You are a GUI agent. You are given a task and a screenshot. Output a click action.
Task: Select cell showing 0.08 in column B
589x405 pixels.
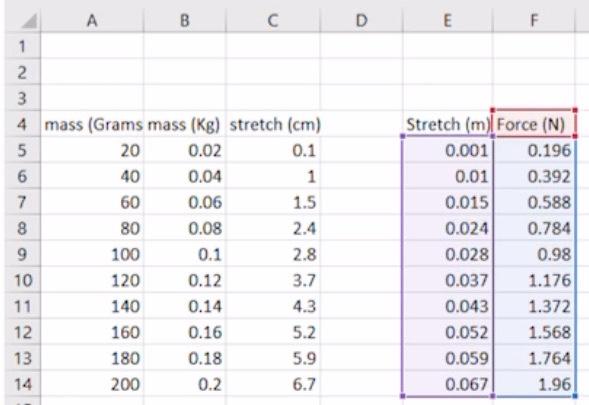point(184,228)
